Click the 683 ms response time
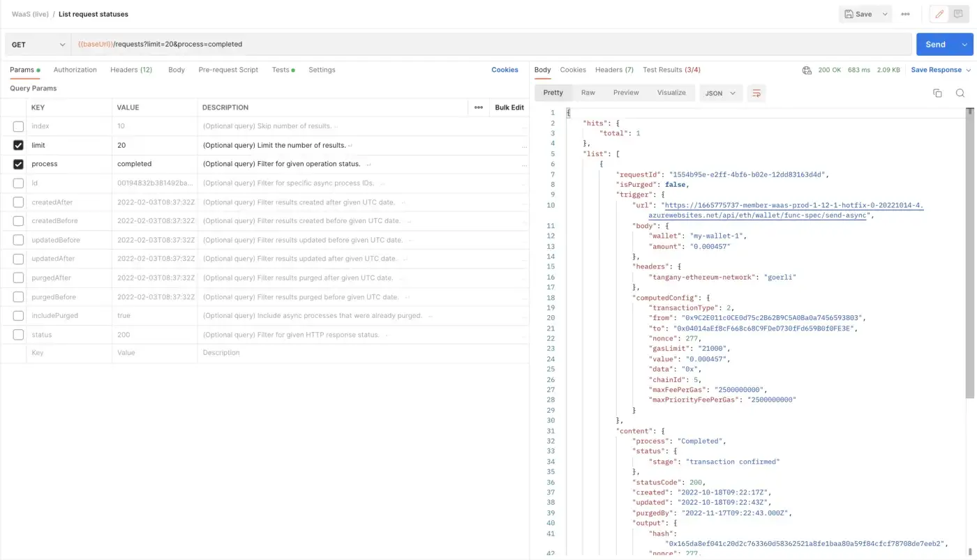The image size is (977, 560). pyautogui.click(x=859, y=70)
